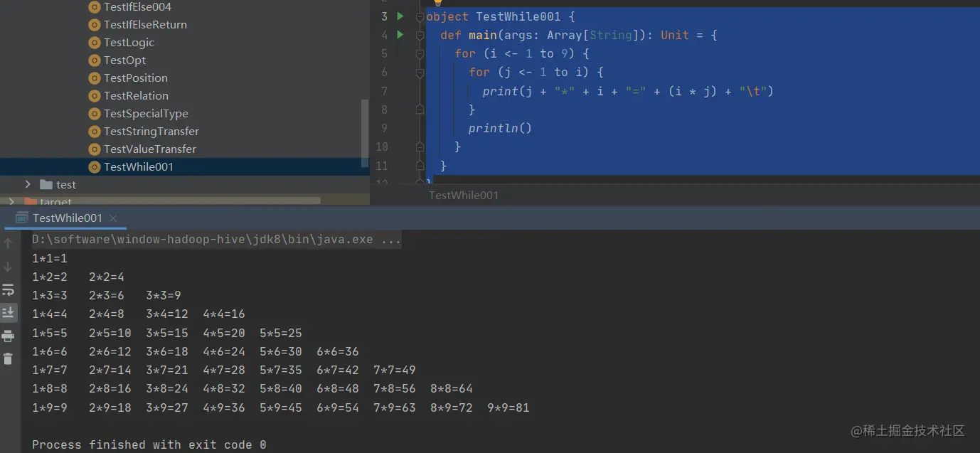Click TestWhile001 object icon in tree

click(95, 167)
